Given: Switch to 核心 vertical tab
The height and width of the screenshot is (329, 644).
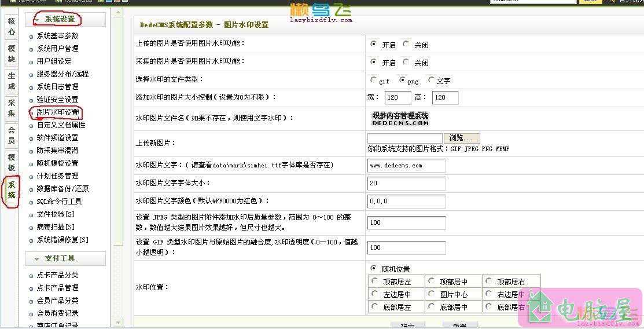Looking at the screenshot, I should pos(12,26).
